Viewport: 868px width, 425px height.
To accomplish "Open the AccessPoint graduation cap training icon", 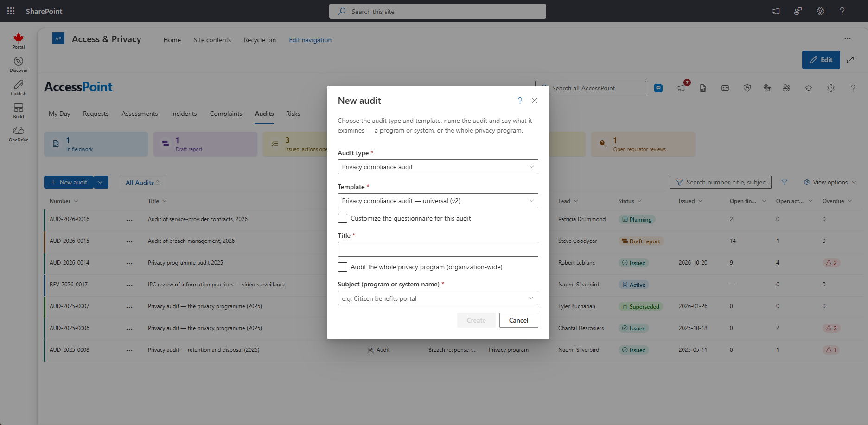I will (x=809, y=88).
